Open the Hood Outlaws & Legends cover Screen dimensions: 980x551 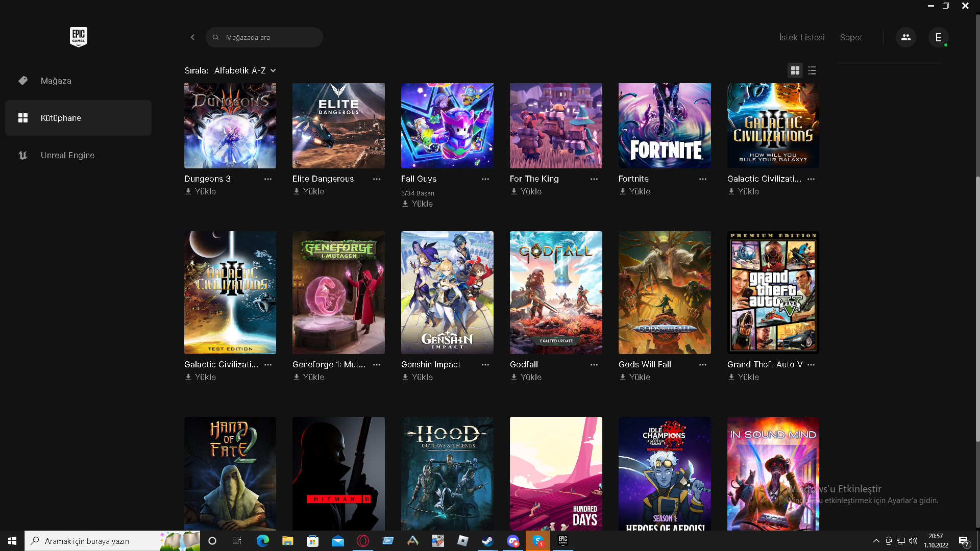tap(447, 473)
